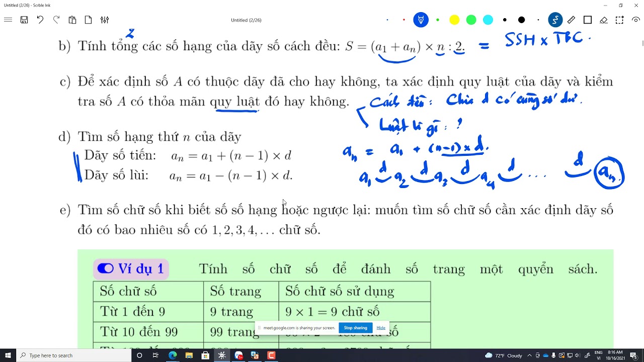The height and width of the screenshot is (362, 644).
Task: Select the active blue fountain pen tool
Action: tap(421, 20)
